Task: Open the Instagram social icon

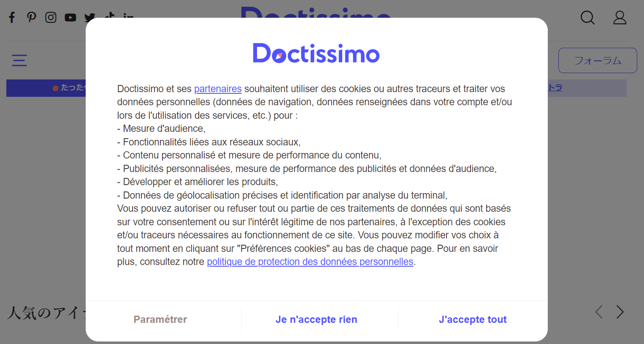Action: pyautogui.click(x=51, y=17)
